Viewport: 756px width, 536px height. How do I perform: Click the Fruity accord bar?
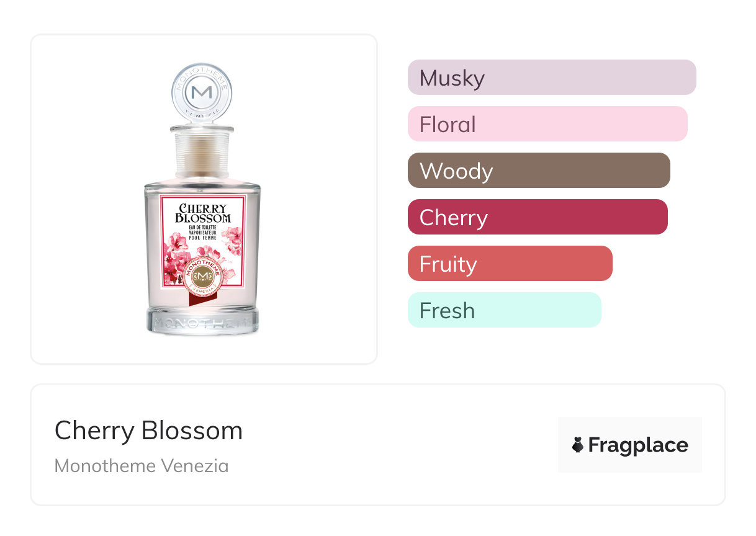click(x=510, y=264)
